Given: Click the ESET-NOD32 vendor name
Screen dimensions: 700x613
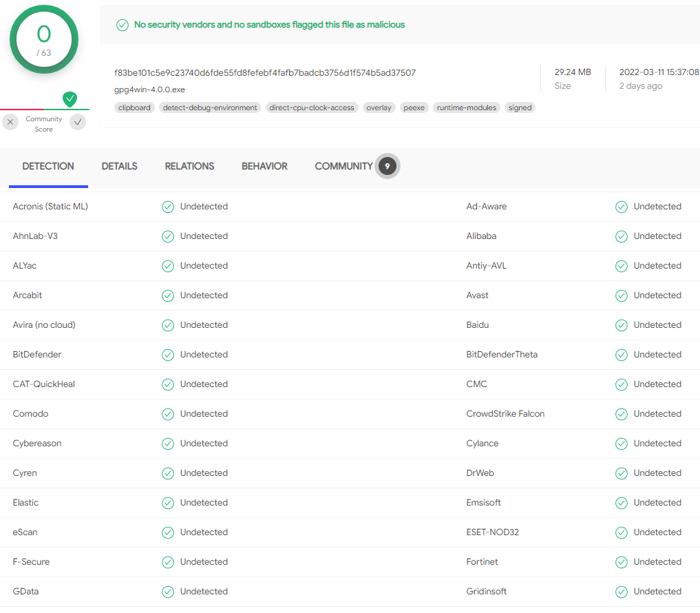Looking at the screenshot, I should 492,532.
